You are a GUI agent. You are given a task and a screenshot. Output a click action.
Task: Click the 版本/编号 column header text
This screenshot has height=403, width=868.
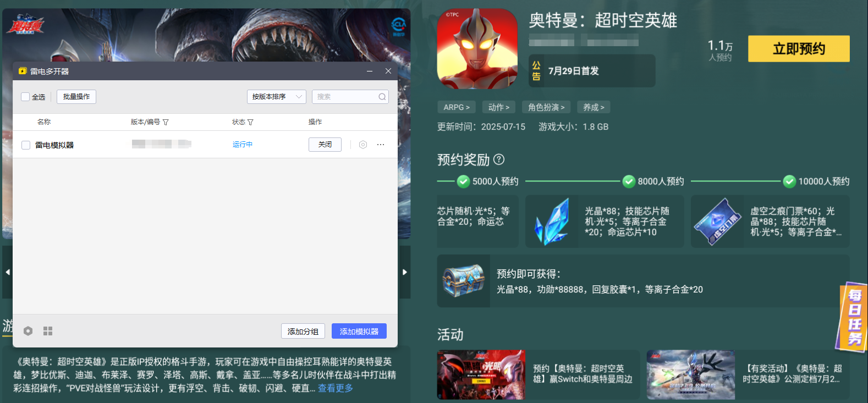(145, 122)
